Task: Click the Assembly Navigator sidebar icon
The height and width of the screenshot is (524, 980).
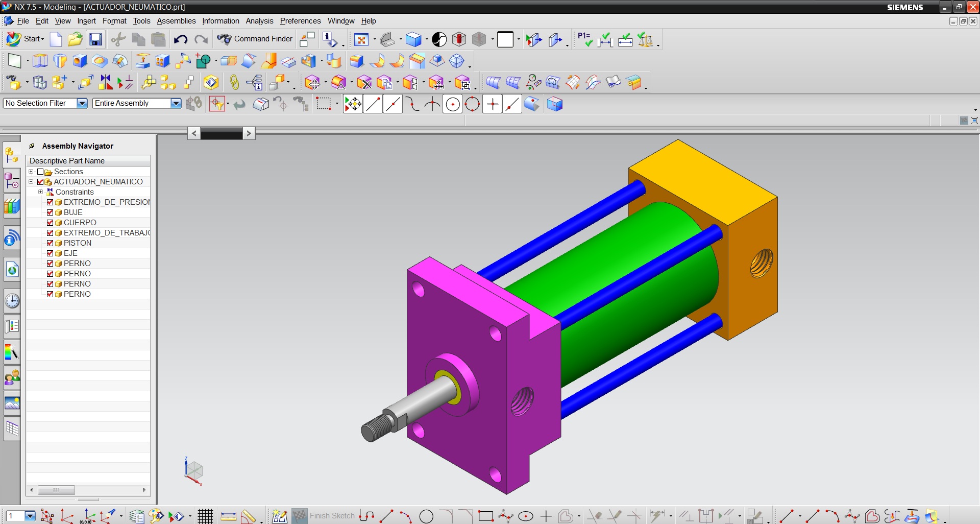Action: 12,155
